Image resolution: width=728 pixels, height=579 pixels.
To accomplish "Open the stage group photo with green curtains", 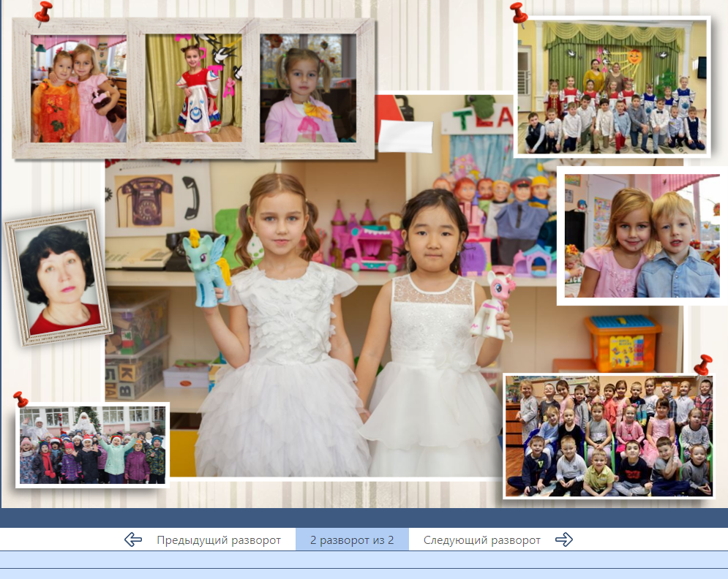I will (612, 87).
